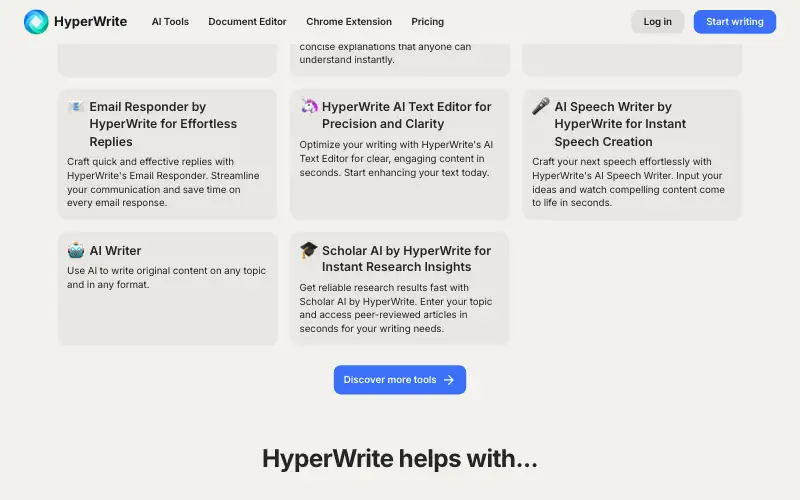Open the AI Writer card title

pos(115,251)
